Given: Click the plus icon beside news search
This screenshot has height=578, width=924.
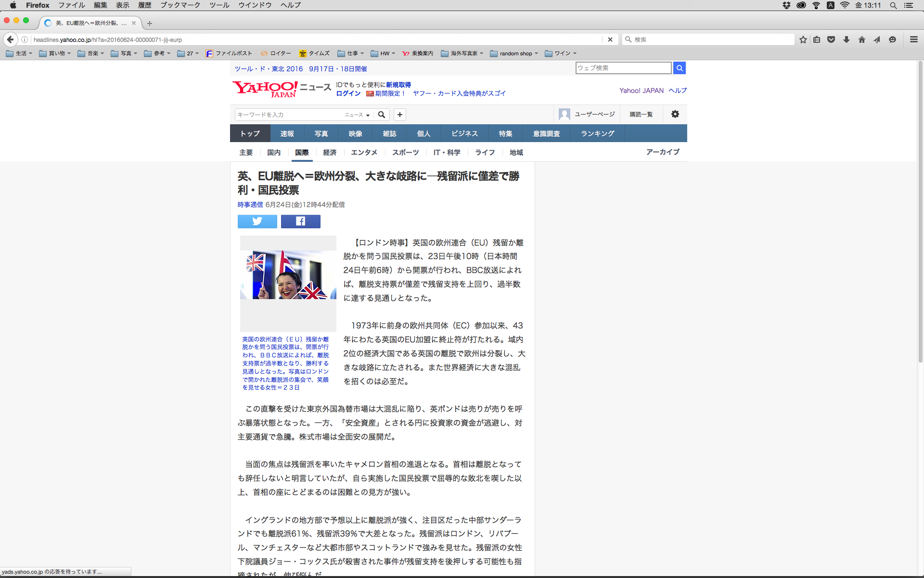Looking at the screenshot, I should click(x=399, y=115).
